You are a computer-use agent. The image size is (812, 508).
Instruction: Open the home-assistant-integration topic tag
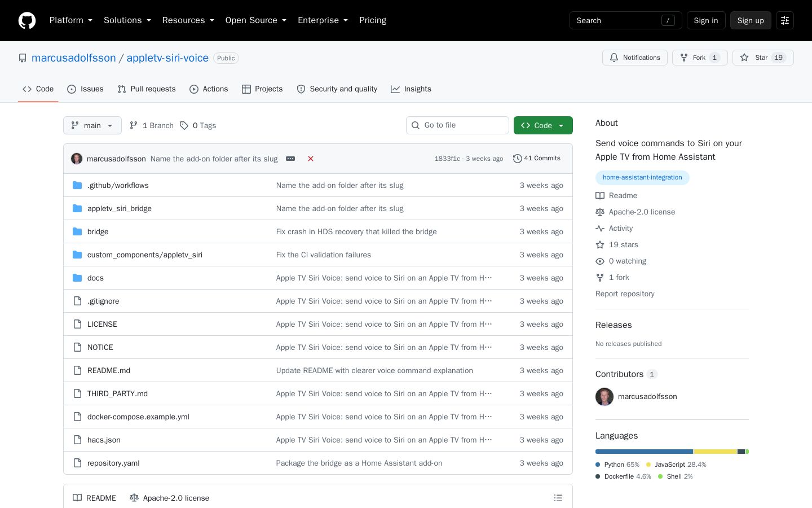click(x=642, y=178)
